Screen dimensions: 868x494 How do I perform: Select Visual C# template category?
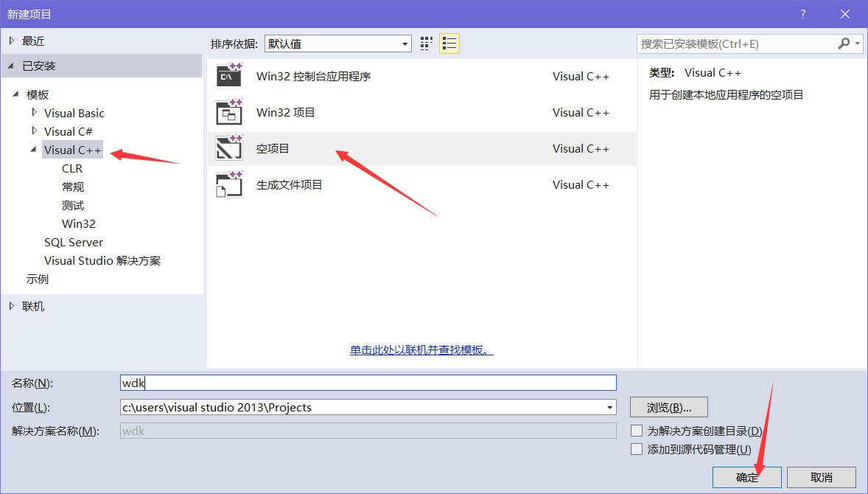coord(68,131)
